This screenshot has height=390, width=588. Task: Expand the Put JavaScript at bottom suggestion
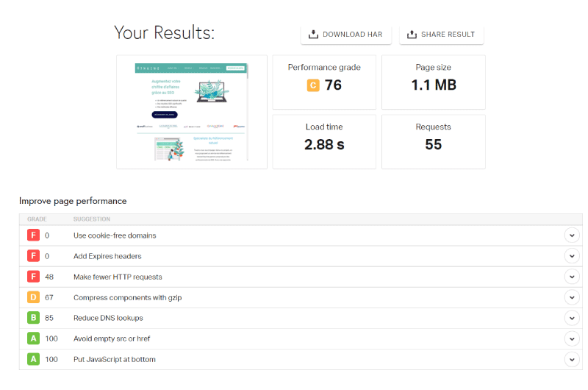coord(572,359)
